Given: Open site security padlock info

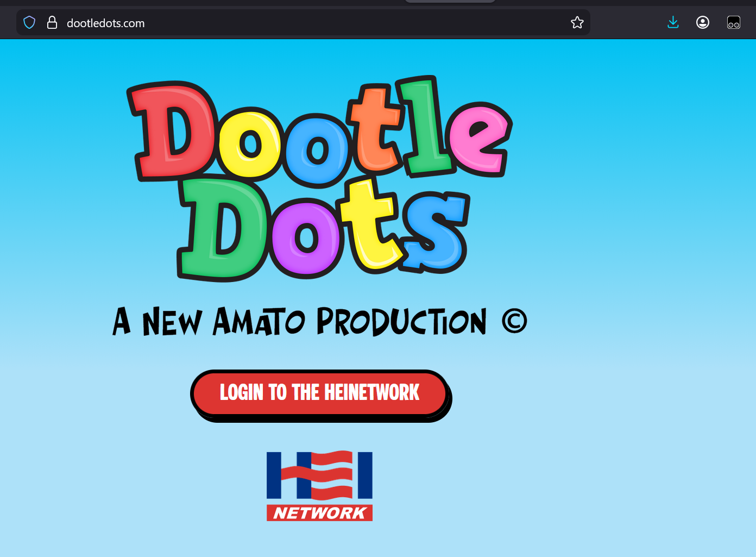Looking at the screenshot, I should click(x=52, y=22).
